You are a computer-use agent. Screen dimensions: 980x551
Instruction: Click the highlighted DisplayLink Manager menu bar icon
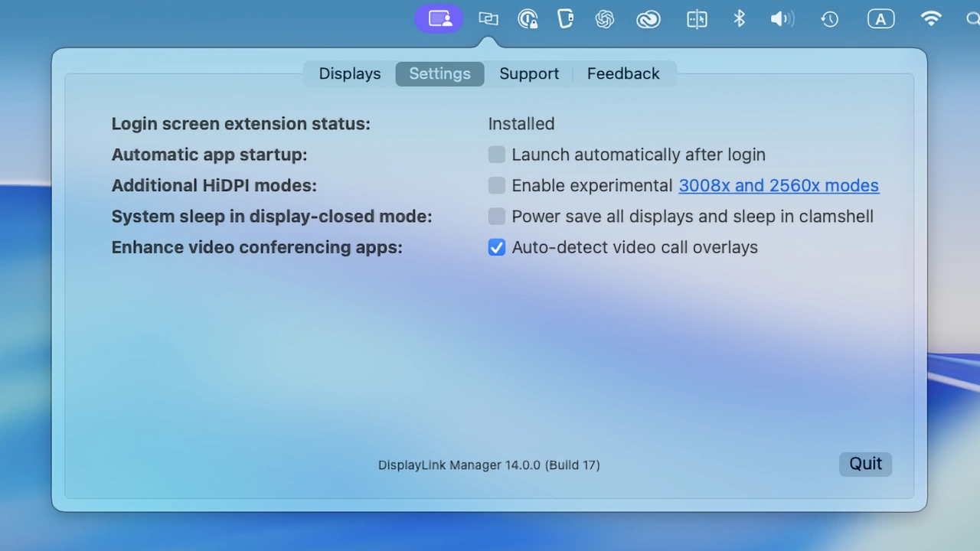point(439,18)
